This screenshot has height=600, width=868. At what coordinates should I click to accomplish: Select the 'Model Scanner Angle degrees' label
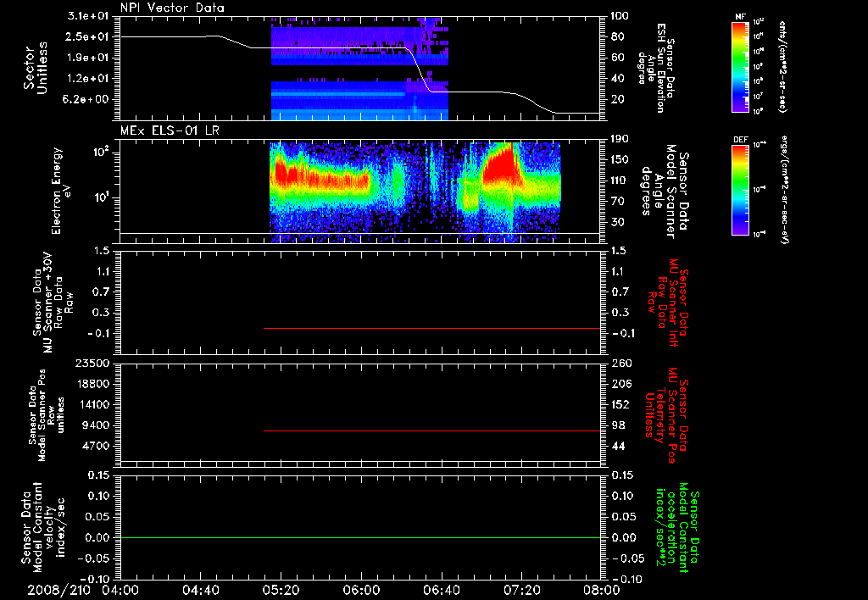pos(667,192)
